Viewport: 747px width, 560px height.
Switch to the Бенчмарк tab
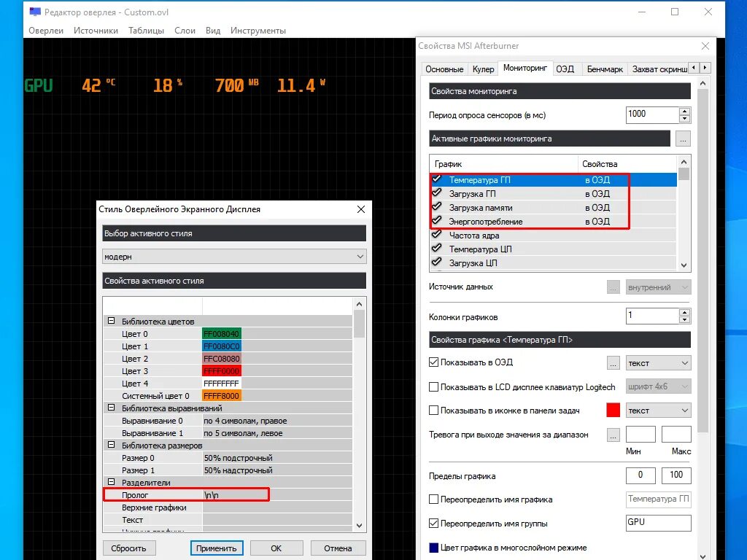[x=605, y=69]
